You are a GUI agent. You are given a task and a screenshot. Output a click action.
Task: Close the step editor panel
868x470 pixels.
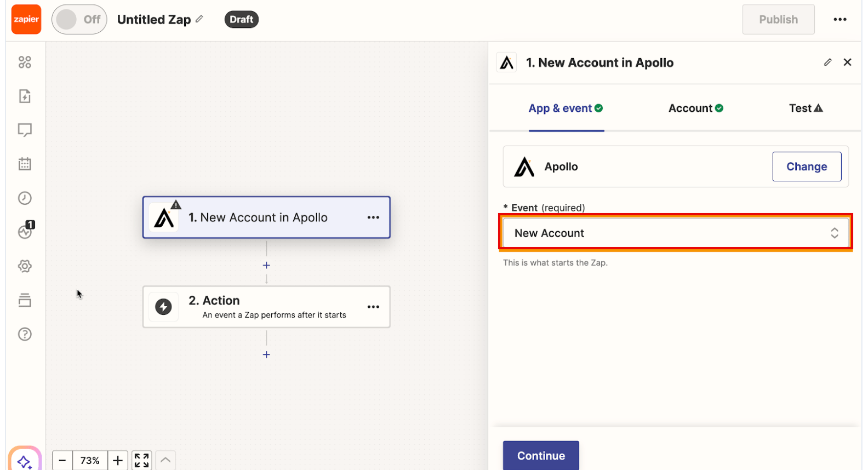pos(848,62)
